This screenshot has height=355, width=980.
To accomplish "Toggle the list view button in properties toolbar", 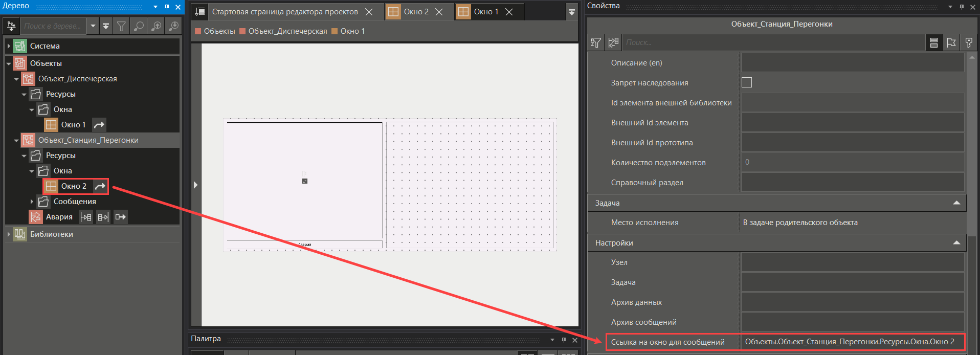I will (x=934, y=42).
